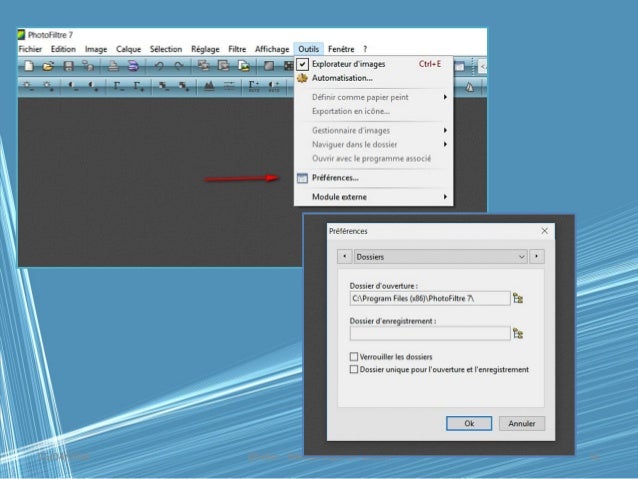Increase brightness with the sun plus icon

pos(49,86)
